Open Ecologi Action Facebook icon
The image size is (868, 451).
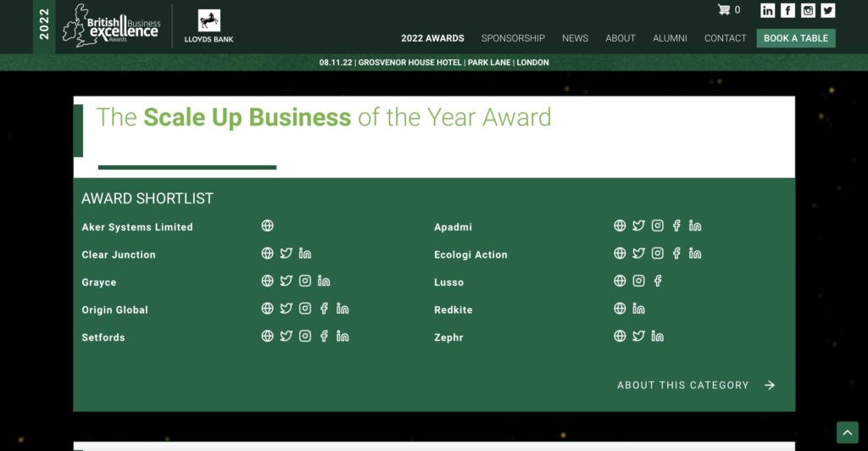pos(676,253)
